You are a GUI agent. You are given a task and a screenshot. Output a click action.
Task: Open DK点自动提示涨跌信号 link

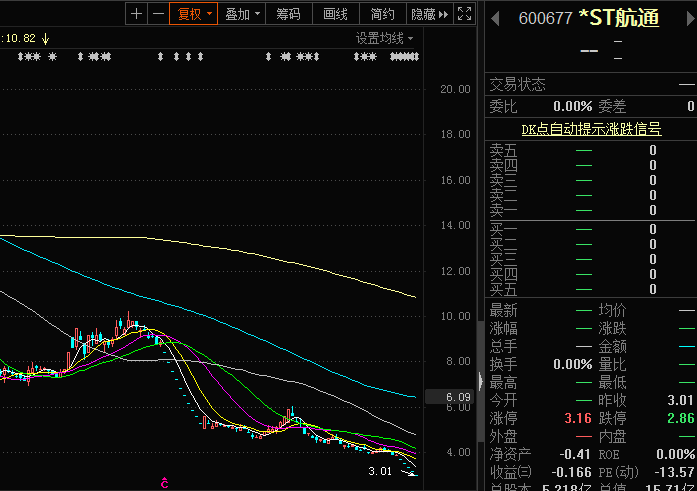591,129
